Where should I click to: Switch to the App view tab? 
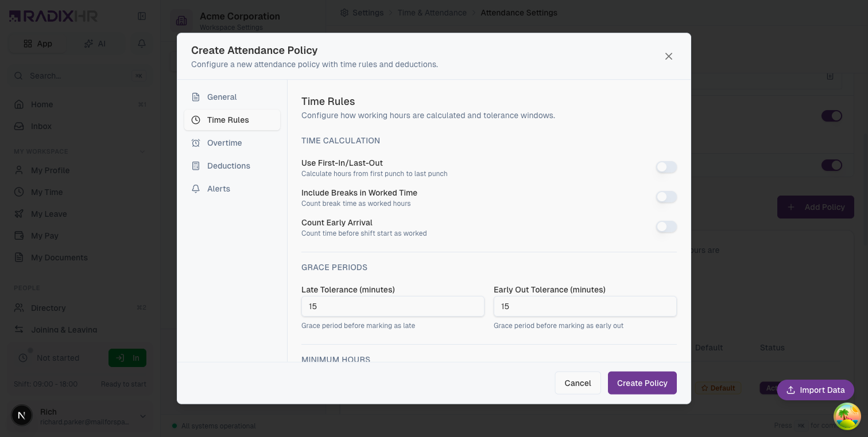click(38, 44)
